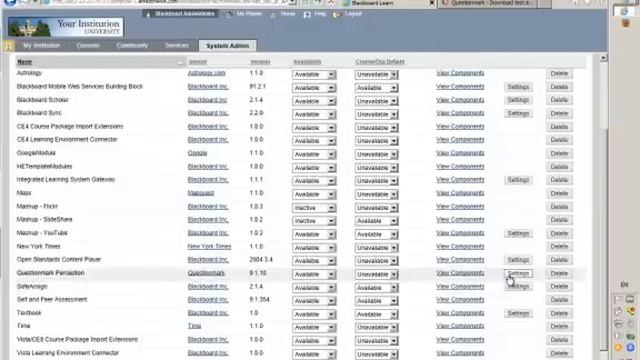Click the EN language indicator

click(x=624, y=284)
